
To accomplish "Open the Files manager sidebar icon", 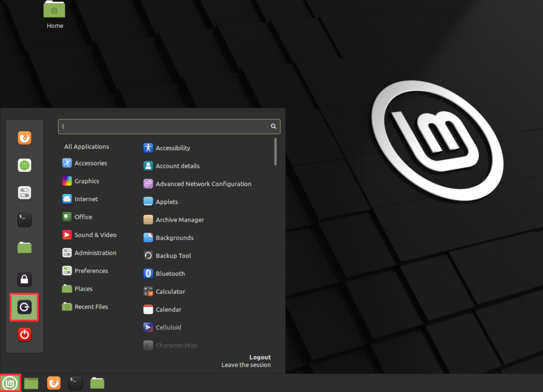I will (24, 247).
